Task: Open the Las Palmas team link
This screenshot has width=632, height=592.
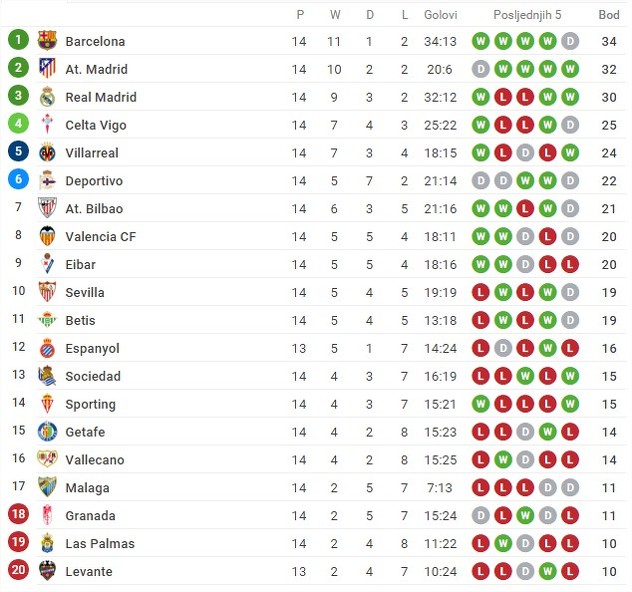Action: point(100,543)
